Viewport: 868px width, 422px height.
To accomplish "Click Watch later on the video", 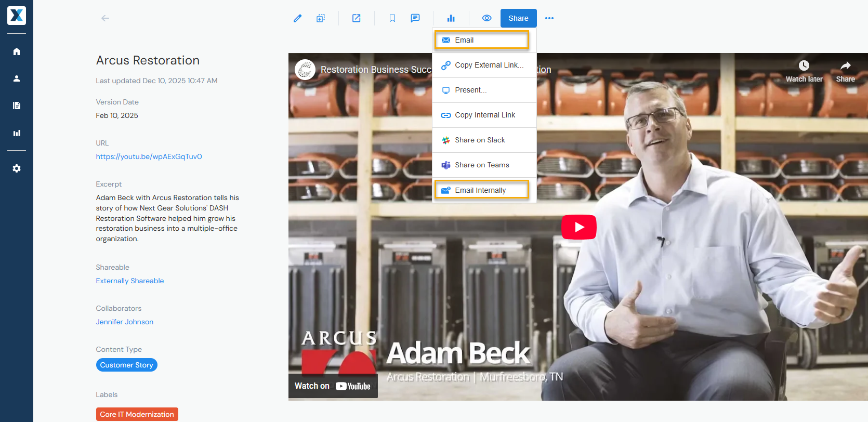I will click(x=804, y=72).
